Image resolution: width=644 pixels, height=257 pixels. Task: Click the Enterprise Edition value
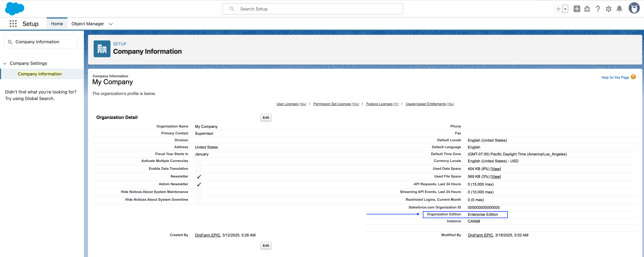pyautogui.click(x=483, y=215)
